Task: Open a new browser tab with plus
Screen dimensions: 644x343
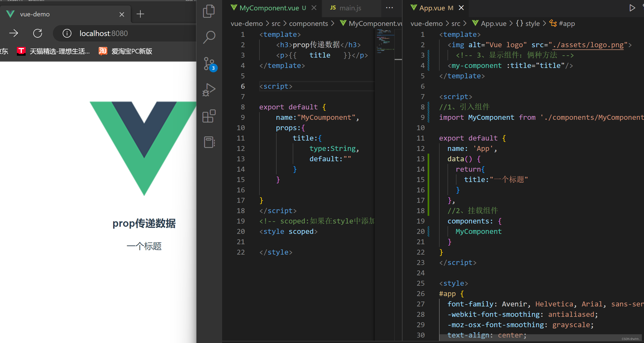Action: (x=140, y=14)
